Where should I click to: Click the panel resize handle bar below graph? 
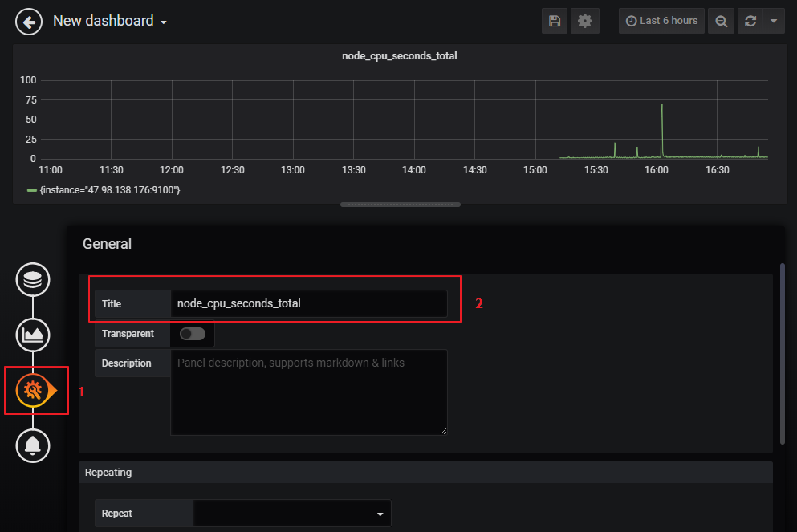click(401, 205)
